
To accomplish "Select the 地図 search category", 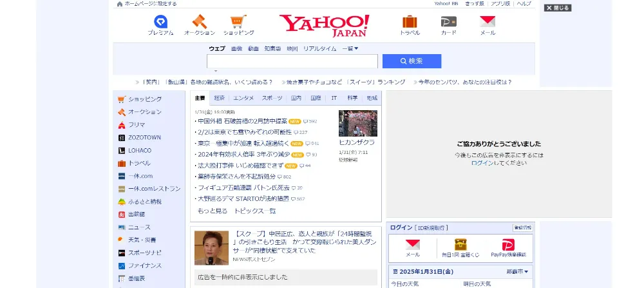I will point(292,48).
